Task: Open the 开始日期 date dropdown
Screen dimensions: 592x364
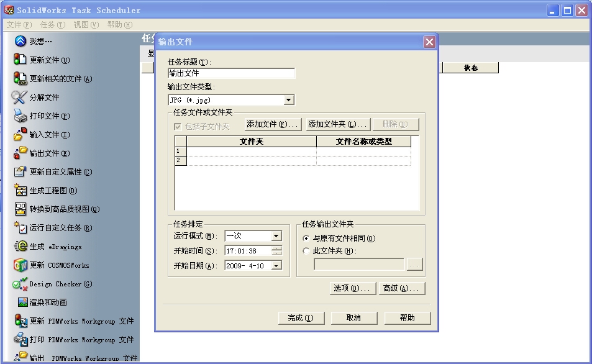Action: 276,266
